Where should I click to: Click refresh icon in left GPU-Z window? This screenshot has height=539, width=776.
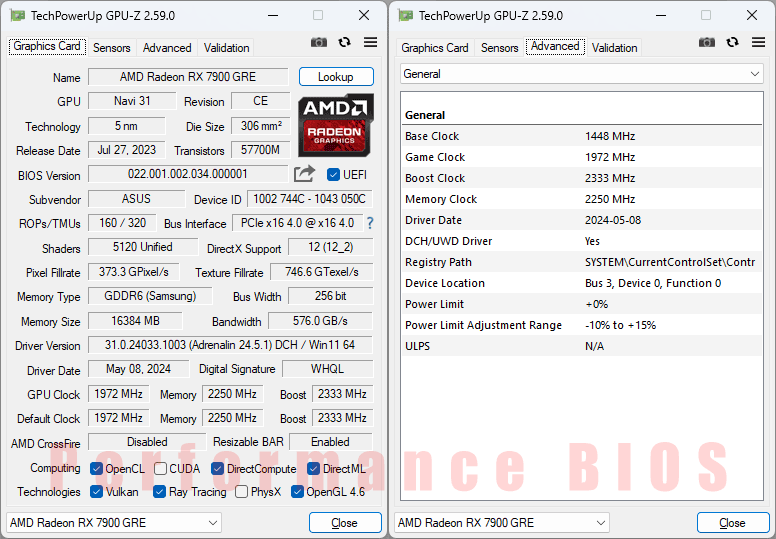(344, 43)
